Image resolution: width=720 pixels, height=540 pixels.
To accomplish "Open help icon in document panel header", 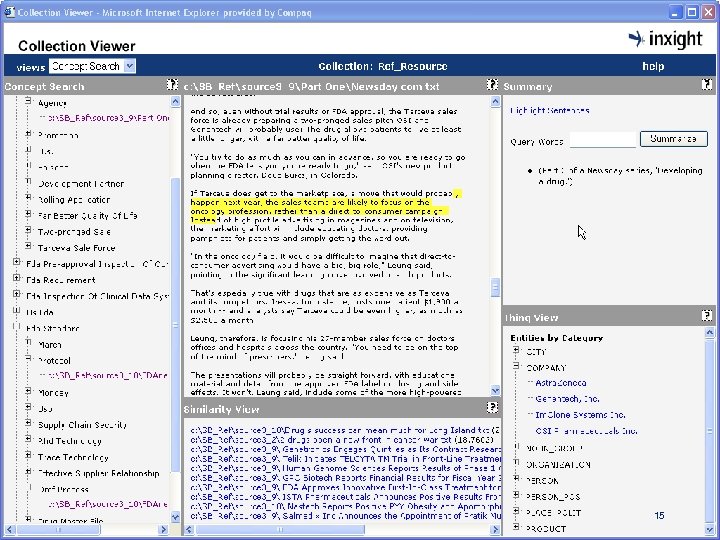I will click(x=492, y=84).
